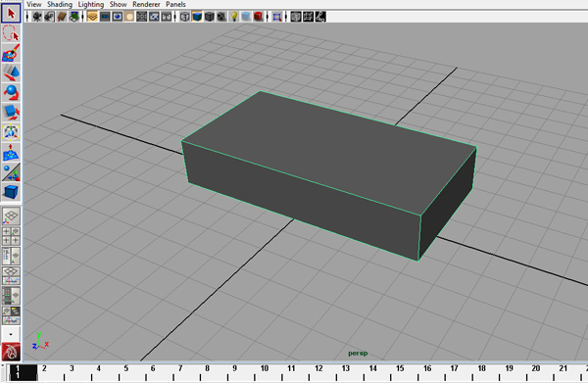Choose Persp/Hypergraph/Graph layout
Screen dimensions: 588x383
11,315
